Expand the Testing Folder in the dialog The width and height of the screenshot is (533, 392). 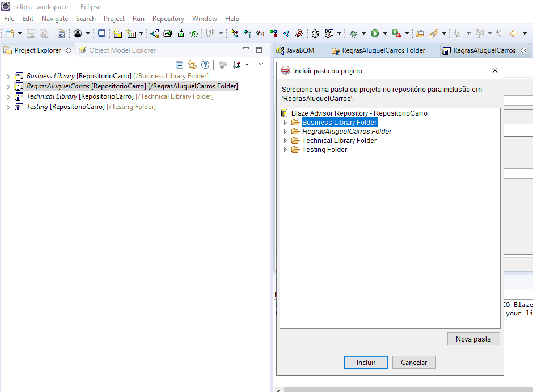pos(286,149)
